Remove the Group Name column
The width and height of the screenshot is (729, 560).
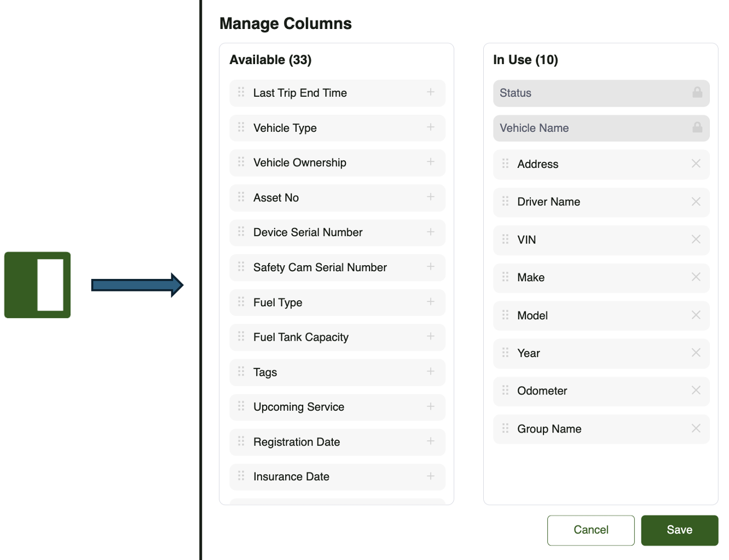[x=696, y=428]
